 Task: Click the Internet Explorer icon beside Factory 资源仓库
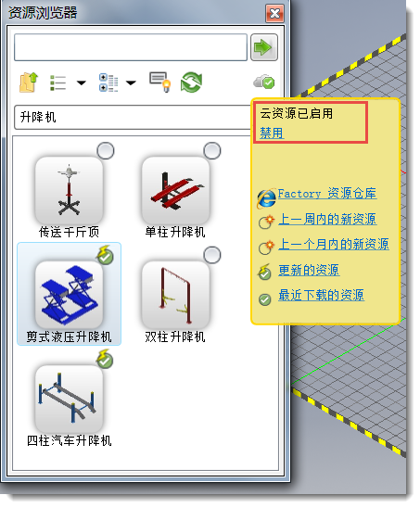point(266,198)
